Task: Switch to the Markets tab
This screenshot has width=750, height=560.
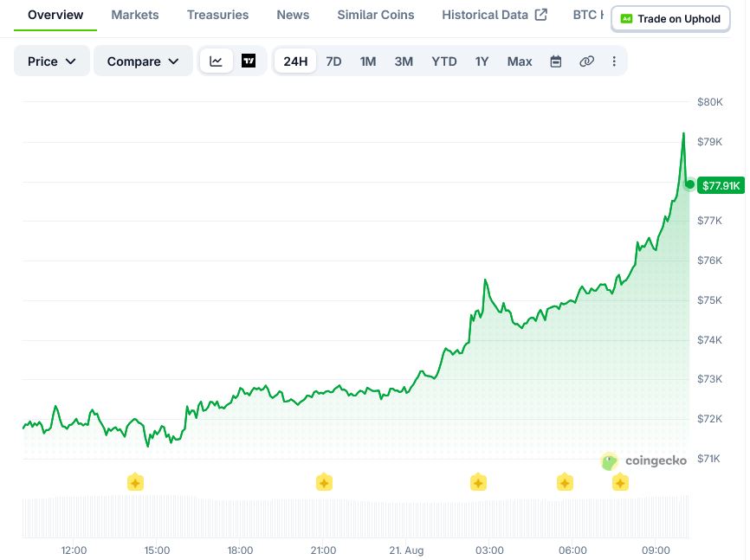Action: [135, 15]
